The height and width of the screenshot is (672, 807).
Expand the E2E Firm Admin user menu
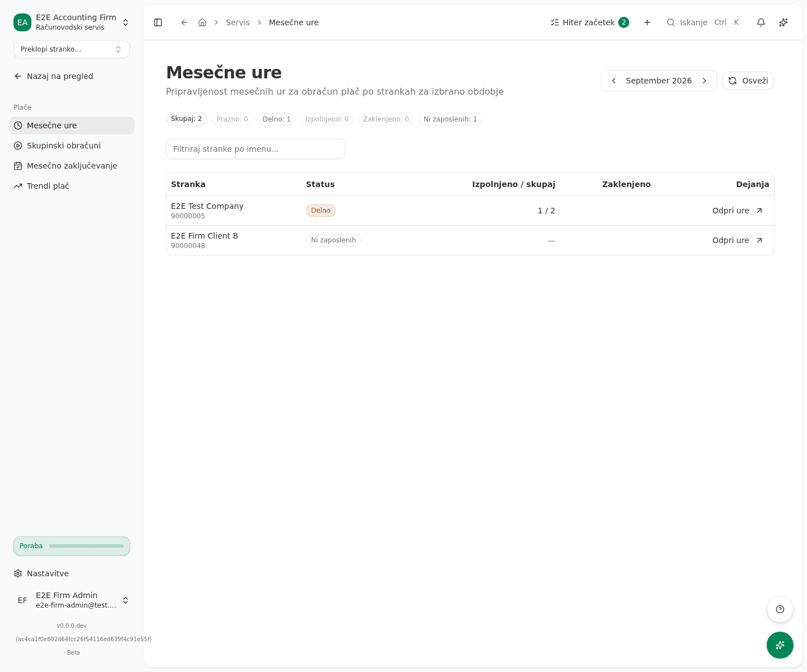72,600
